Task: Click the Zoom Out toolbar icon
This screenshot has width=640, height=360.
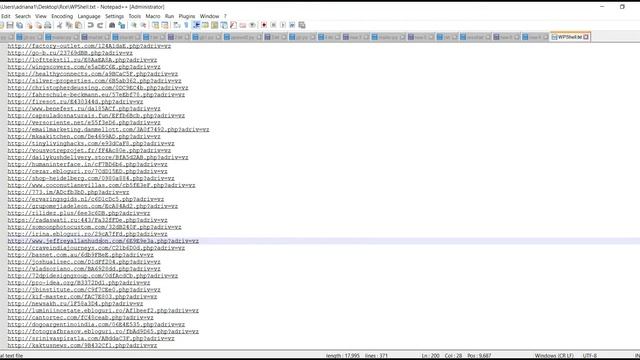Action: click(143, 25)
